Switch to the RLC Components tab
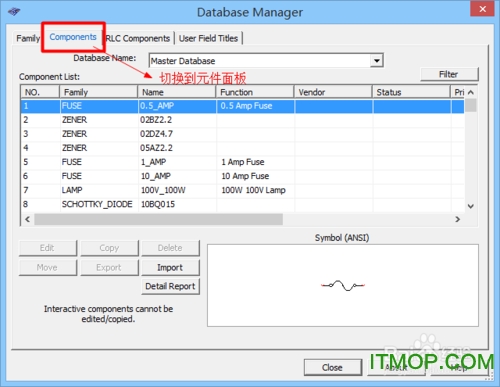500x387 pixels. tap(138, 38)
